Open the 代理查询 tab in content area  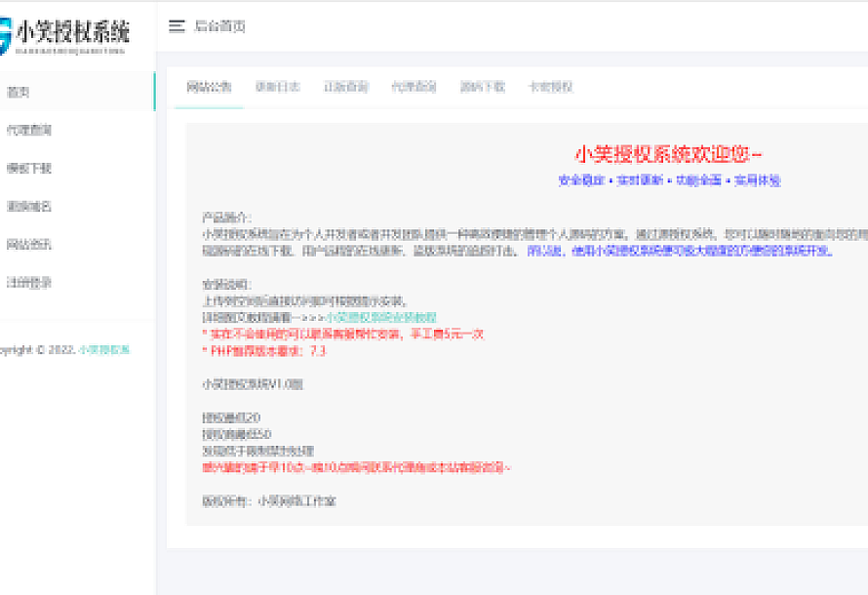point(414,87)
